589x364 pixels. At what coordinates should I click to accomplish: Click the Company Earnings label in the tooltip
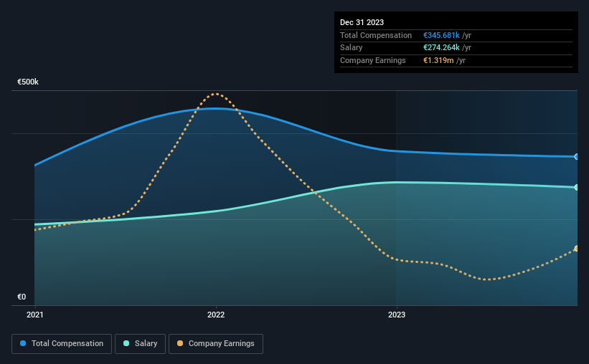372,60
